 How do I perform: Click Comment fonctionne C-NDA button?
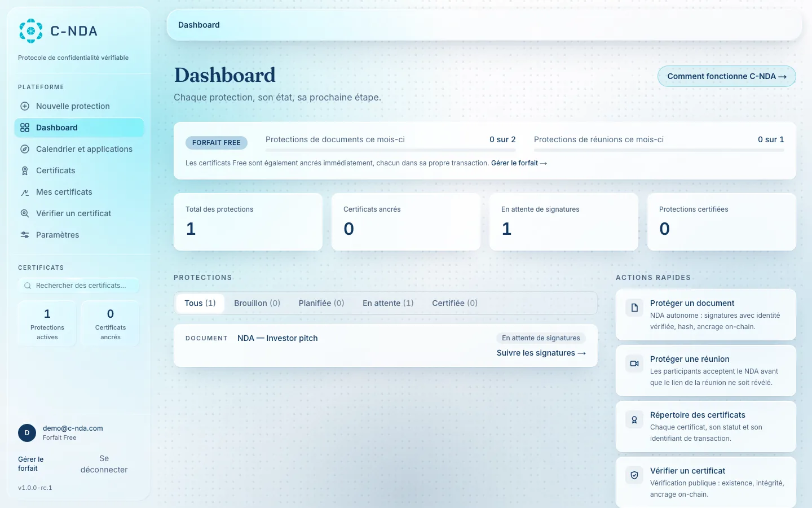point(726,76)
